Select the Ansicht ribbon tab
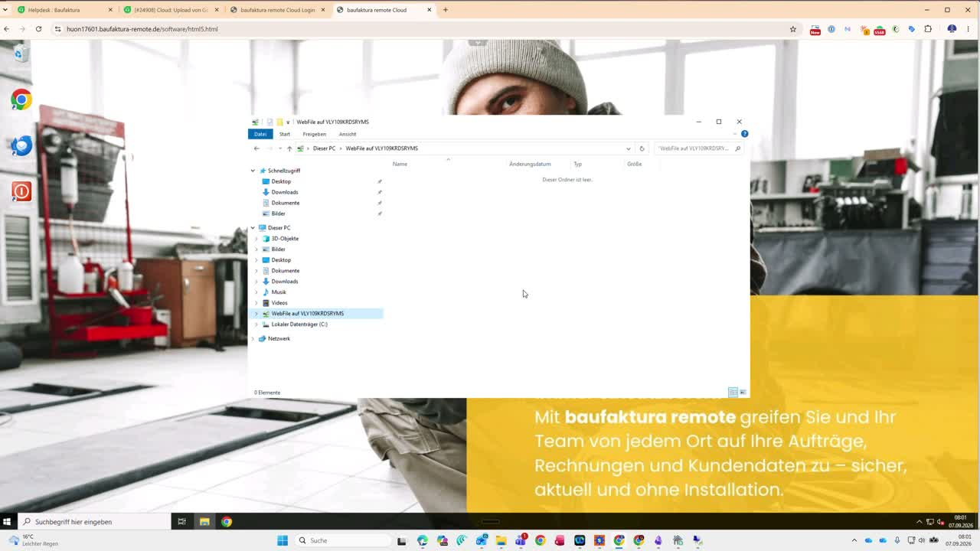This screenshot has width=980, height=551. pyautogui.click(x=348, y=134)
